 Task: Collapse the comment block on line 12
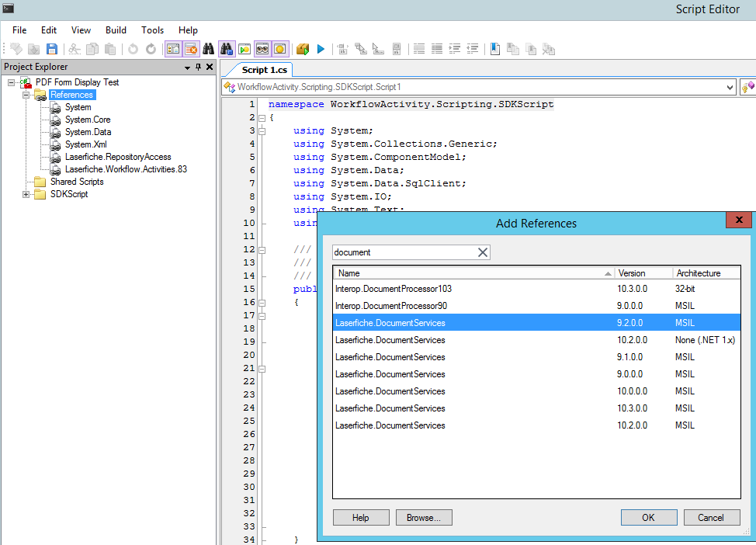[262, 250]
